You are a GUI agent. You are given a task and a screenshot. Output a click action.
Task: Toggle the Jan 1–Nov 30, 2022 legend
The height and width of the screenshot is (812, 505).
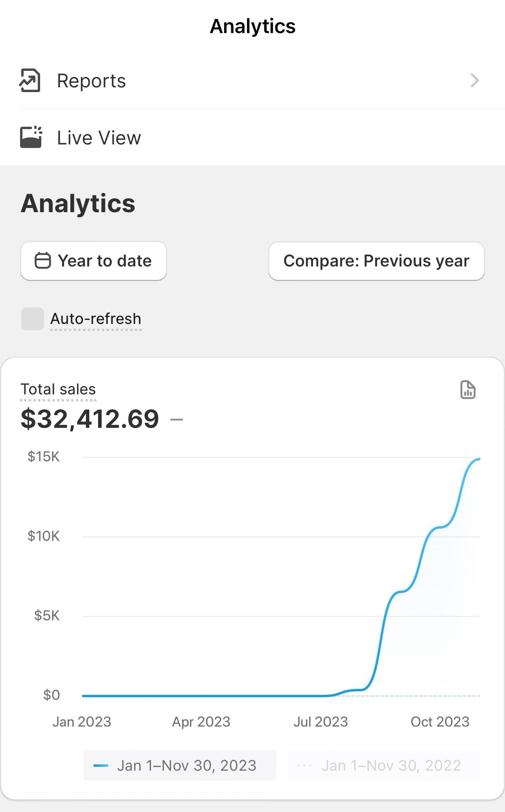point(384,766)
